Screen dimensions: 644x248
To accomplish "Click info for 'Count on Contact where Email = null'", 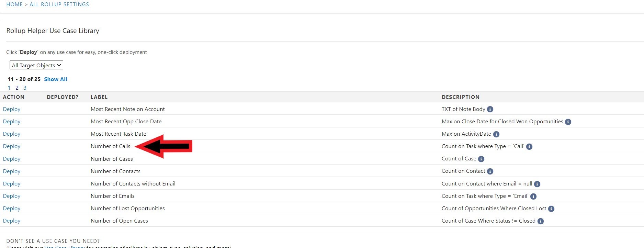I will [536, 184].
